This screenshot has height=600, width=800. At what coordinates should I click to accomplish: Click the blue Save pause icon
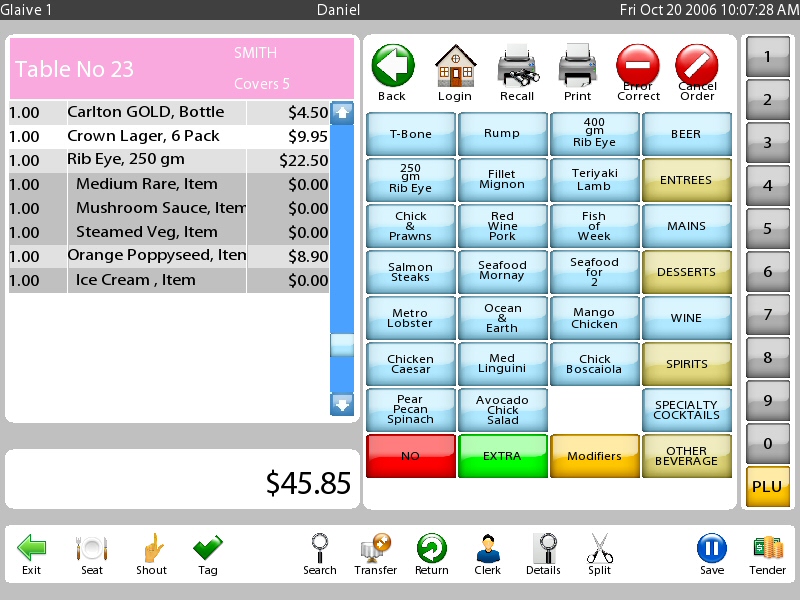[712, 548]
